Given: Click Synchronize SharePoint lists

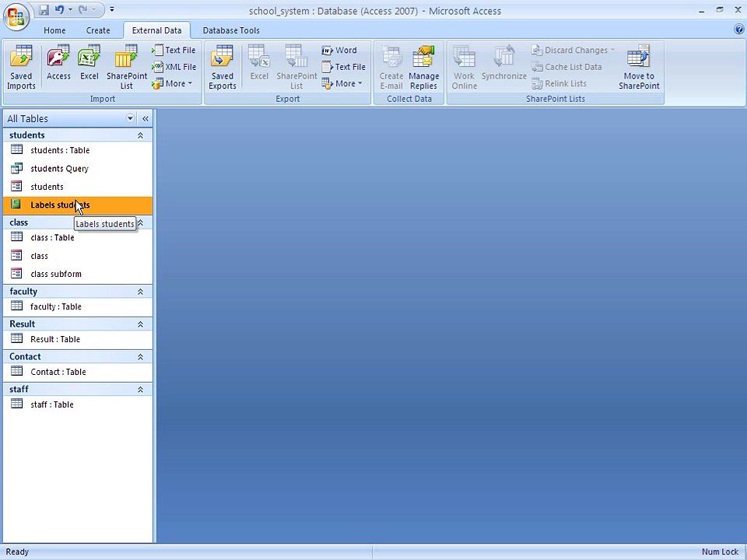Looking at the screenshot, I should [503, 62].
